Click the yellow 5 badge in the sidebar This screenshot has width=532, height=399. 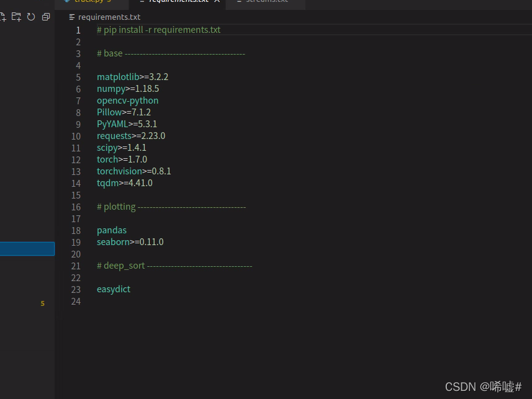click(42, 303)
